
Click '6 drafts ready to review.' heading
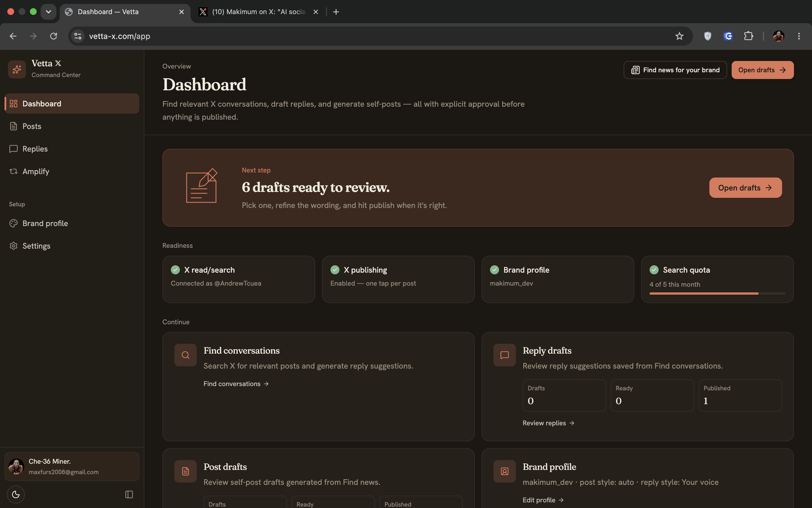click(x=316, y=187)
